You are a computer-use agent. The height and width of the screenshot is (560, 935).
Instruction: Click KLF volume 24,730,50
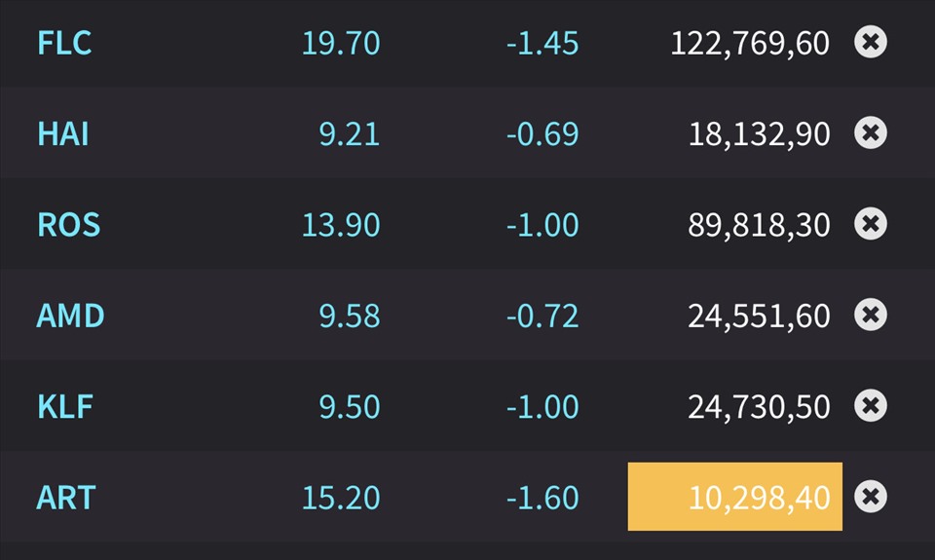(x=759, y=407)
